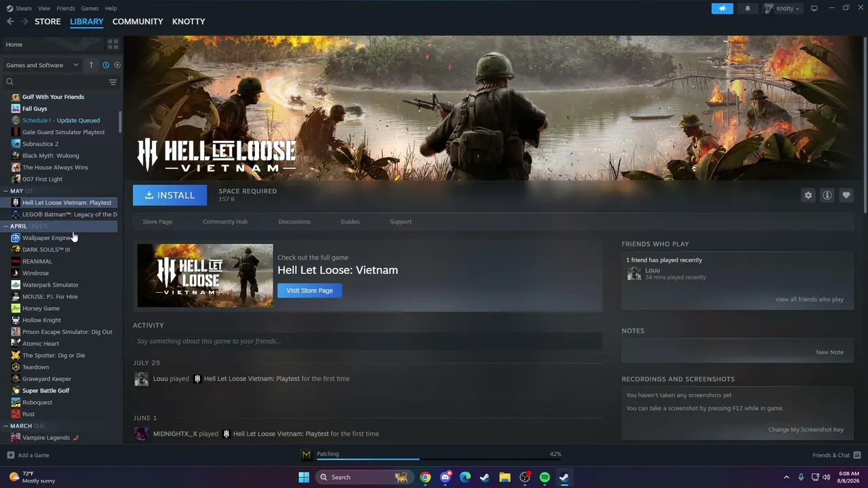The image size is (868, 488).
Task: Open game settings gear icon
Action: coord(808,195)
